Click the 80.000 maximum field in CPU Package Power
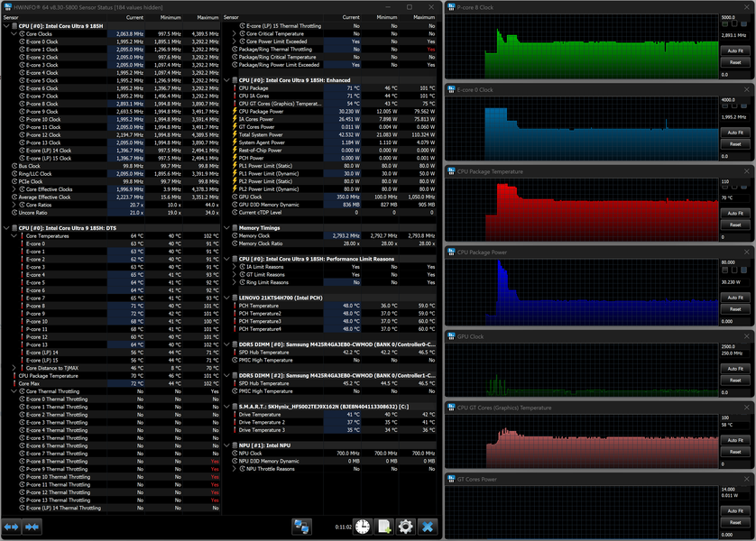This screenshot has width=756, height=541. tap(735, 262)
